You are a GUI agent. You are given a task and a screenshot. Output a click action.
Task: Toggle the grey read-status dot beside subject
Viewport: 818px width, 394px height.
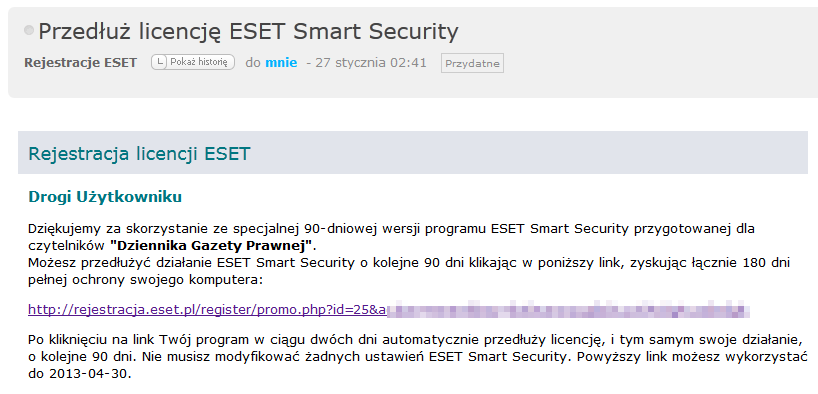pyautogui.click(x=29, y=30)
